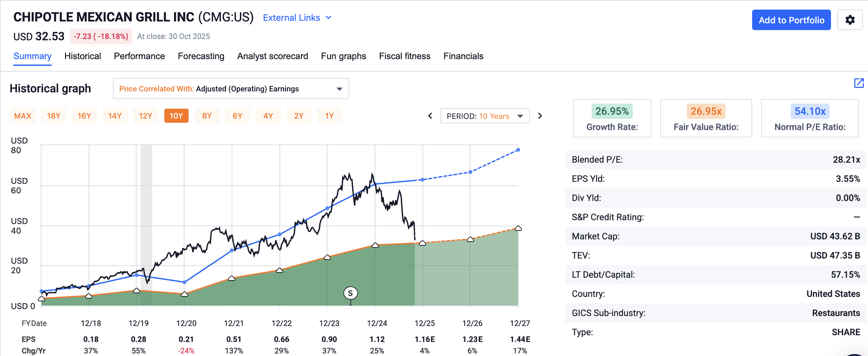This screenshot has height=356, width=868.
Task: Open the settings gear menu
Action: click(x=850, y=20)
